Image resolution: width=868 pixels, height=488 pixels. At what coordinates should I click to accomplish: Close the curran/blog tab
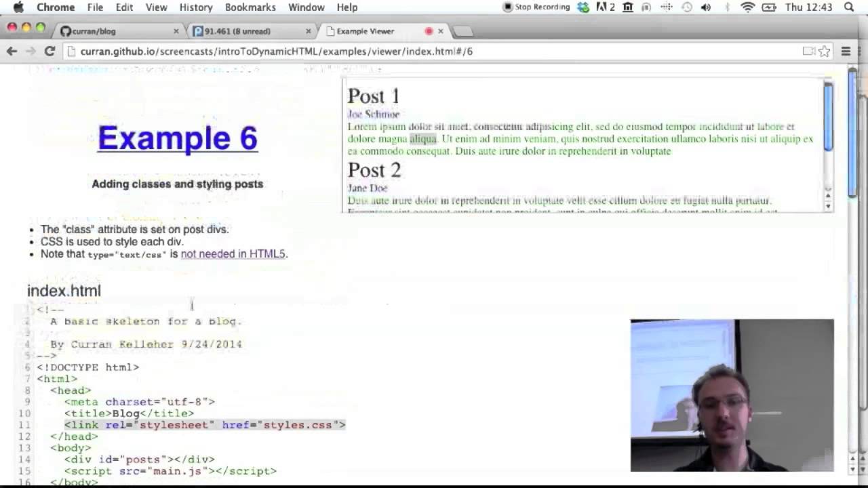[176, 31]
